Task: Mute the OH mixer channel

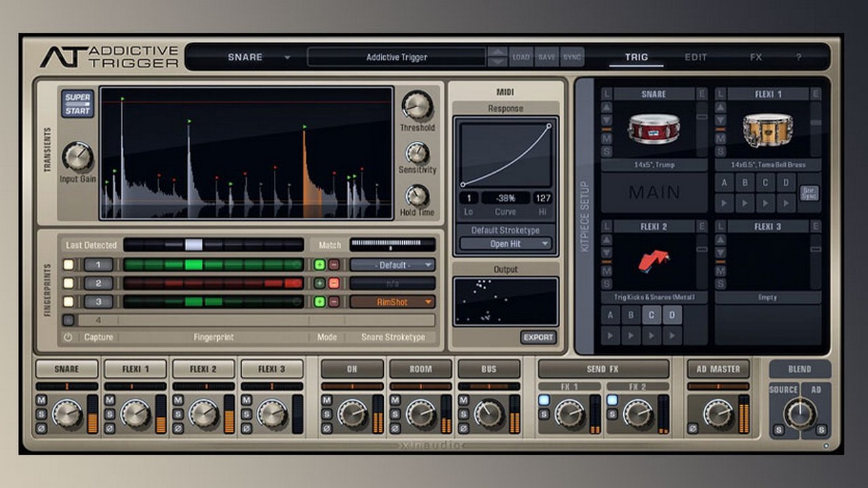Action: click(x=327, y=400)
